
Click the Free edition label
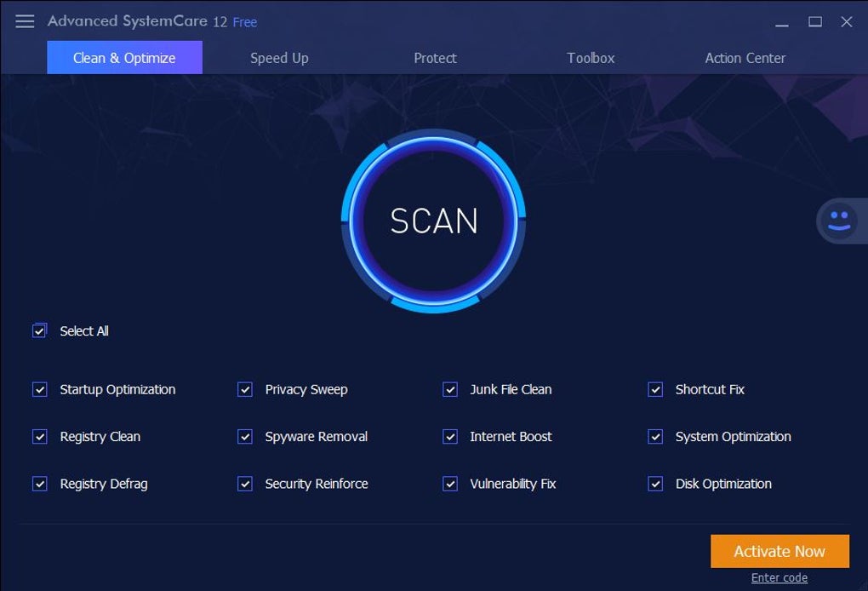[x=245, y=22]
